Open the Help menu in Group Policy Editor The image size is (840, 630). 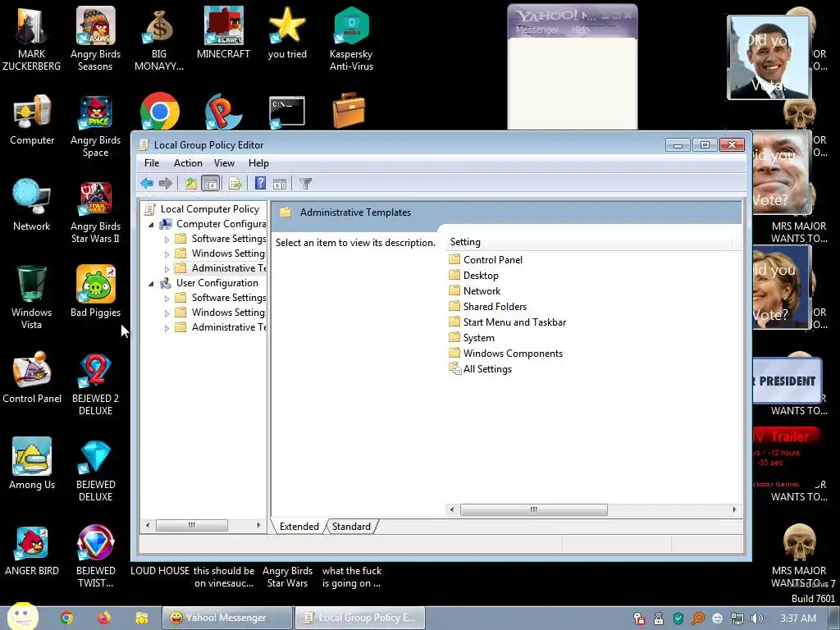coord(258,163)
